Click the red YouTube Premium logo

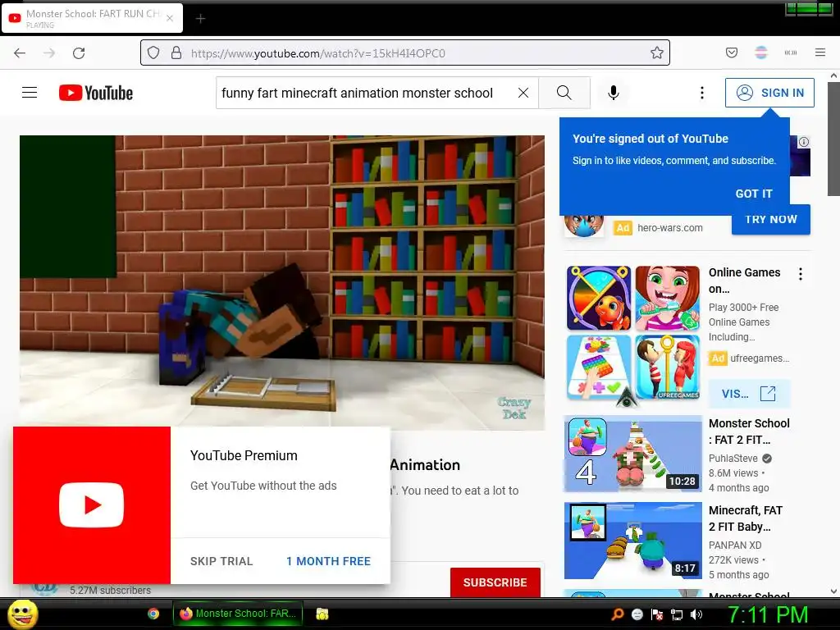pos(92,505)
